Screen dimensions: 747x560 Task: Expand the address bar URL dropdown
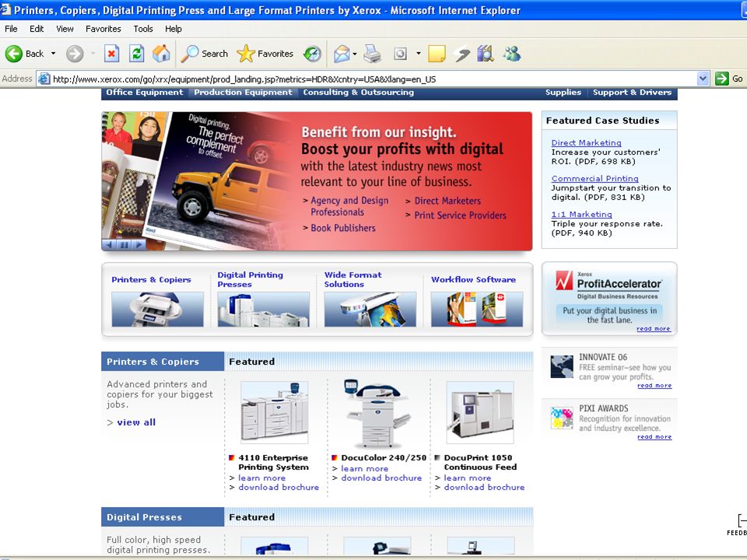[x=703, y=79]
